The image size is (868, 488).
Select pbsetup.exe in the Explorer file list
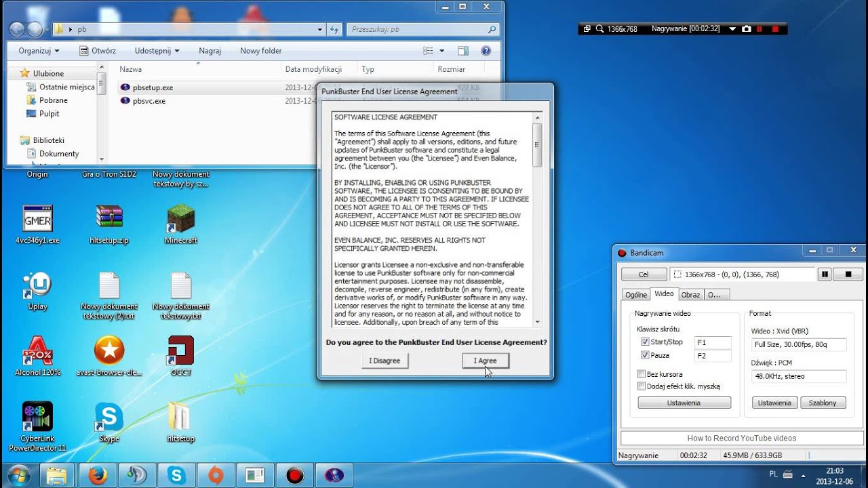pyautogui.click(x=153, y=87)
